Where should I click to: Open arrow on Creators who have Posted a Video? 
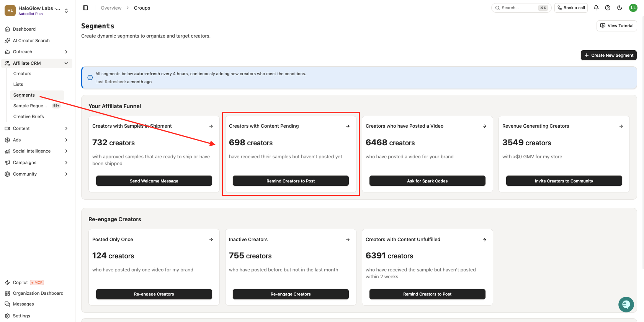[x=484, y=126]
